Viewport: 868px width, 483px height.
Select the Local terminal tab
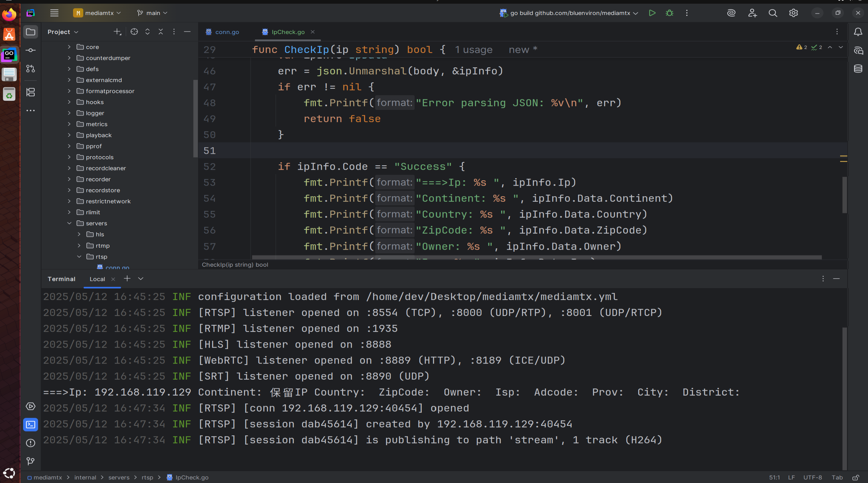(x=97, y=279)
